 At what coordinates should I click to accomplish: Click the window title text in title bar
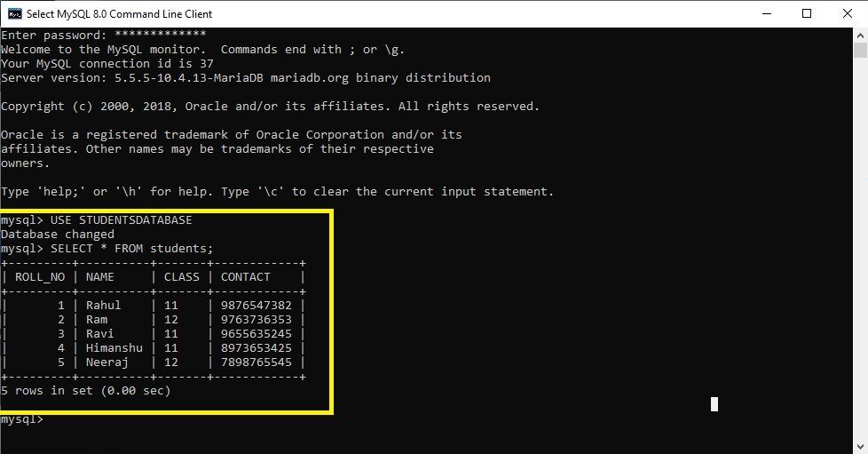tap(120, 14)
